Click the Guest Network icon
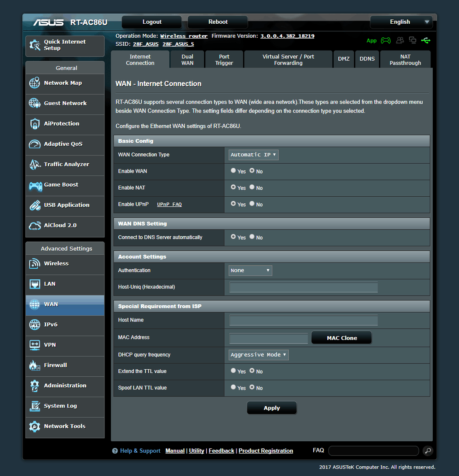The width and height of the screenshot is (459, 476). pyautogui.click(x=35, y=103)
